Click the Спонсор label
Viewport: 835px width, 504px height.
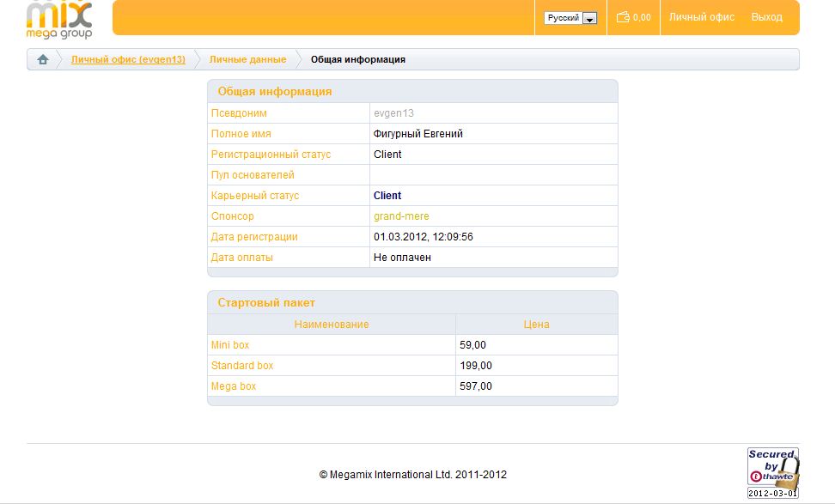point(232,216)
